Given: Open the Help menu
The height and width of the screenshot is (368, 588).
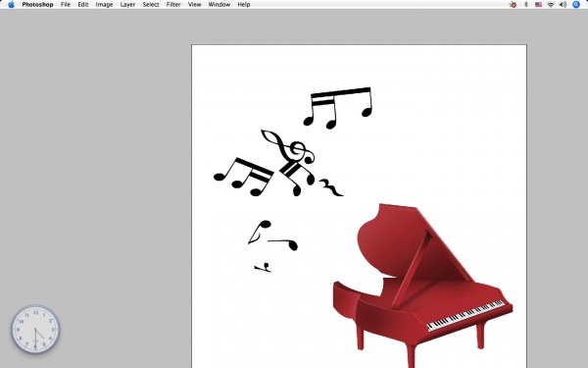Looking at the screenshot, I should [x=244, y=5].
